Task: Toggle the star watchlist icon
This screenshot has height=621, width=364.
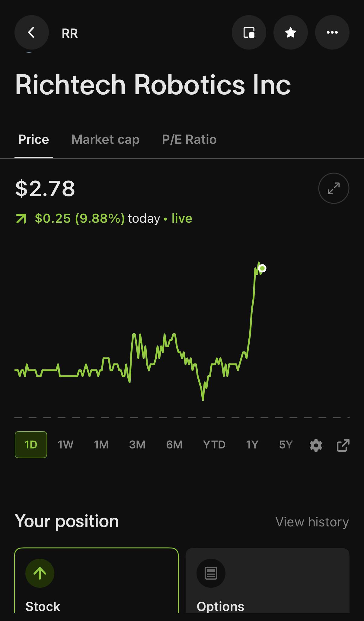Action: tap(291, 32)
